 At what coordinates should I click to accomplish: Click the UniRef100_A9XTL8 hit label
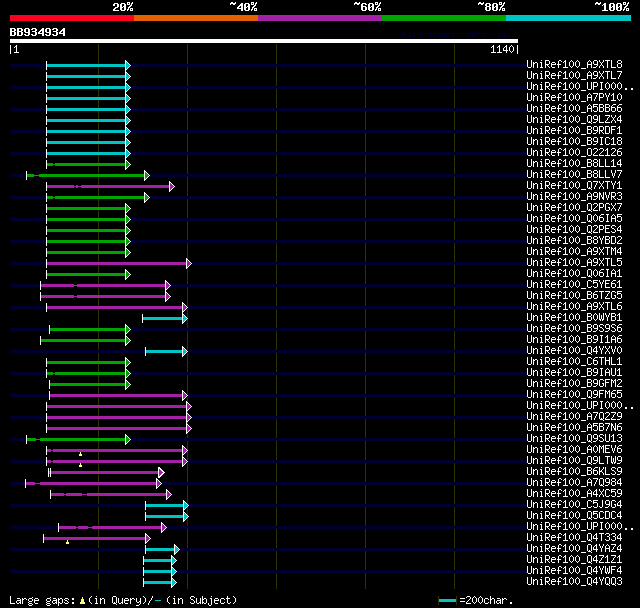point(574,64)
